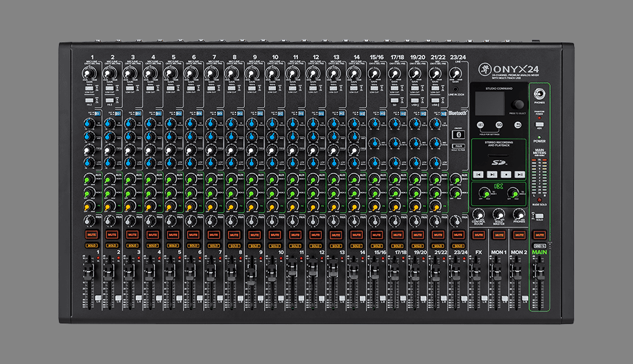Click the channel 1 orange FX send knob
The height and width of the screenshot is (364, 633).
point(89,206)
